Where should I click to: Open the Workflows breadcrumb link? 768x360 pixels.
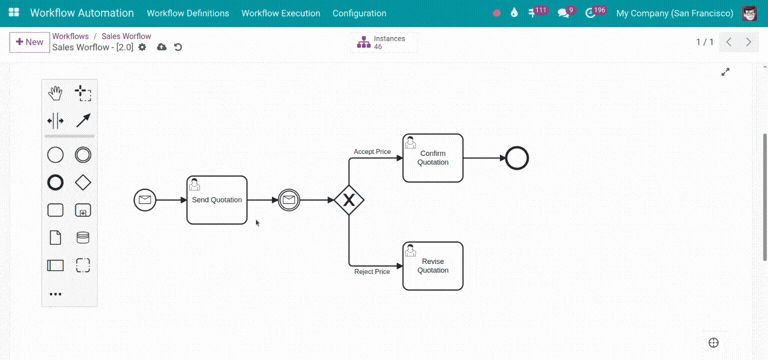71,36
